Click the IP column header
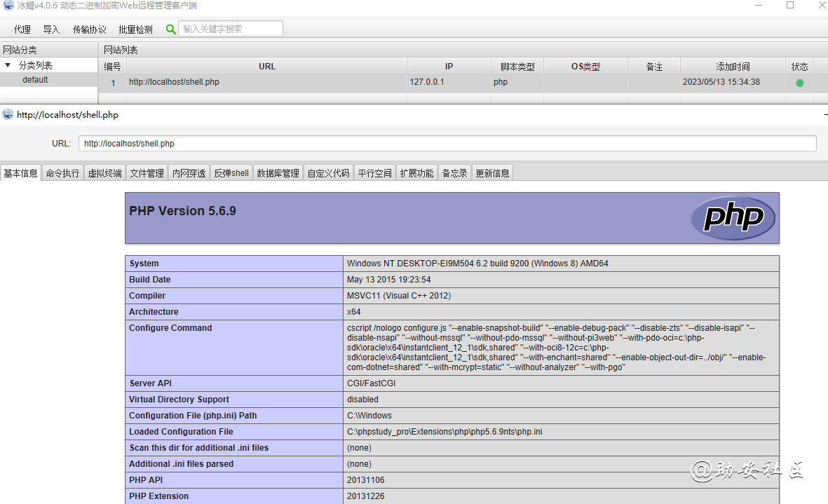The height and width of the screenshot is (504, 828). pos(449,67)
